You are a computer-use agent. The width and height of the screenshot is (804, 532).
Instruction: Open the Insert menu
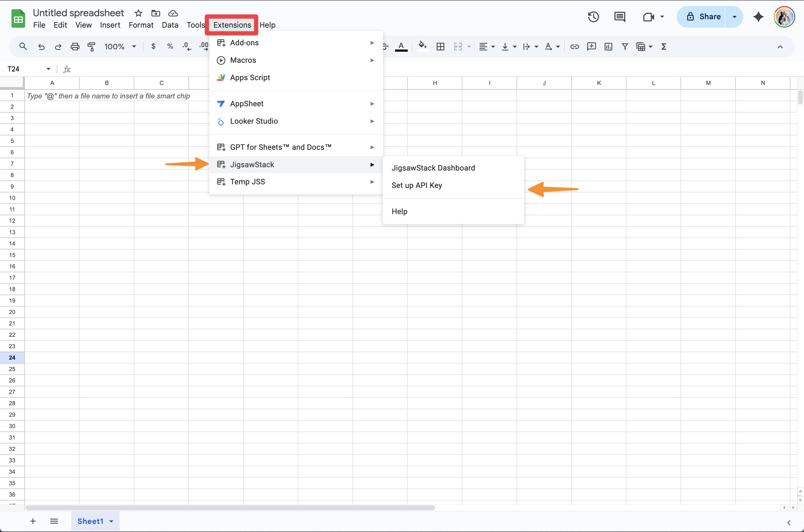pyautogui.click(x=110, y=25)
